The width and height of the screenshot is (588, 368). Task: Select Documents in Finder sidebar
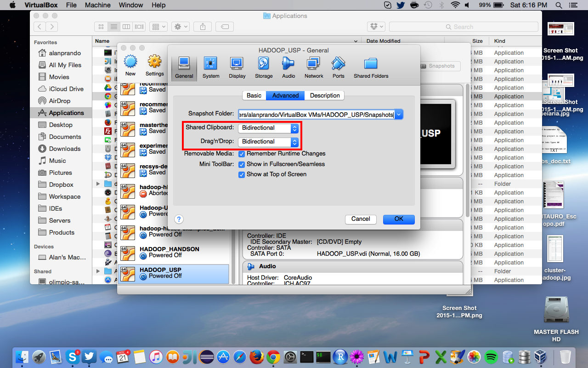coord(61,137)
